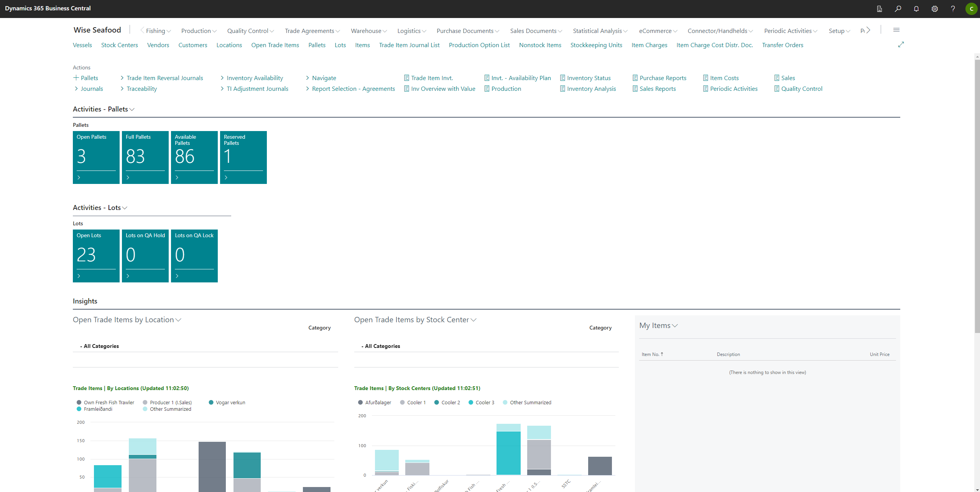This screenshot has height=492, width=980.
Task: Click the Item Costs report icon
Action: tap(705, 78)
